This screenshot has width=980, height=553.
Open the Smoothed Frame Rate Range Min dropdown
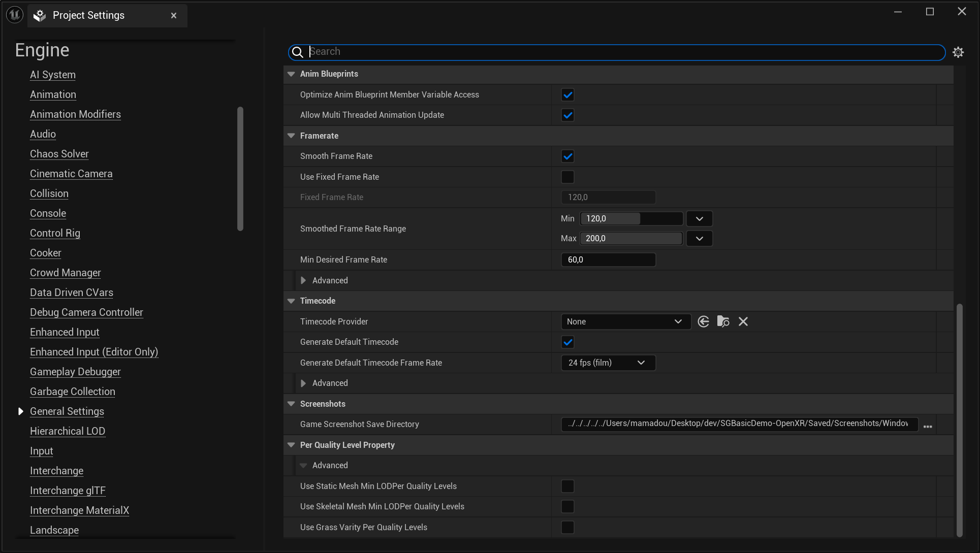(699, 218)
